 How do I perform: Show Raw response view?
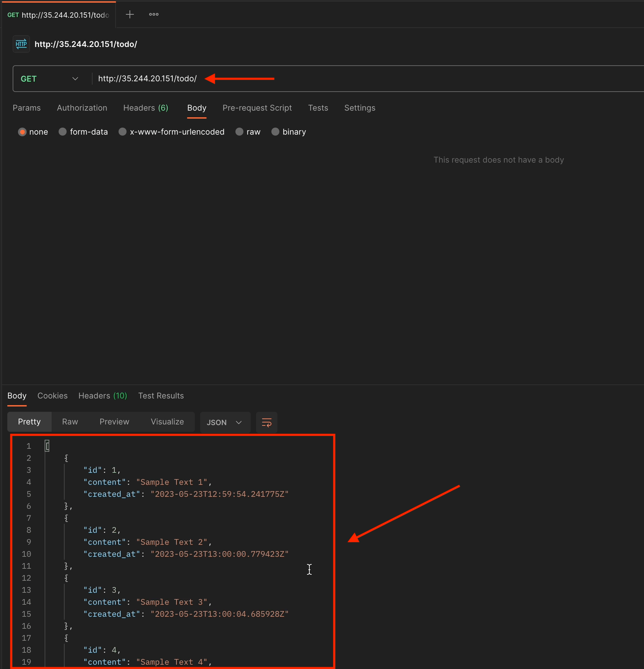pyautogui.click(x=70, y=422)
